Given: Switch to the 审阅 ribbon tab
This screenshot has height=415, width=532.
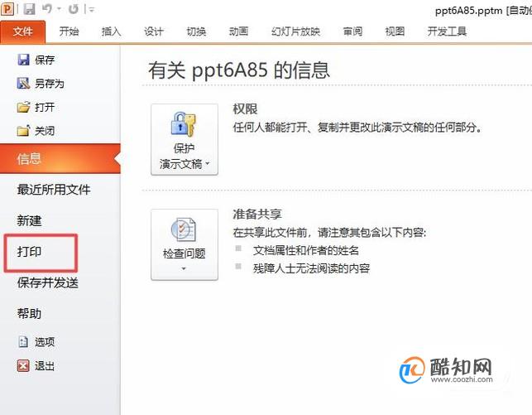Looking at the screenshot, I should click(x=352, y=31).
